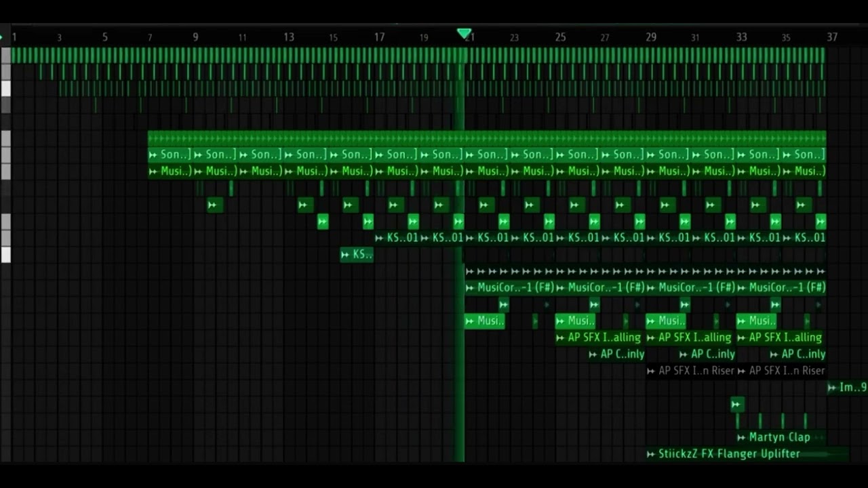Jump to bar 1 on the ruler
The width and height of the screenshot is (868, 488).
tap(14, 37)
